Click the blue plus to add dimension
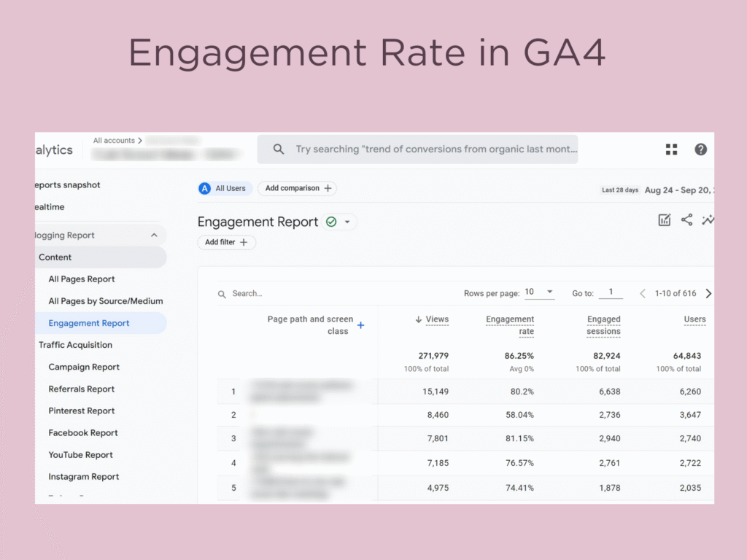 (x=360, y=325)
